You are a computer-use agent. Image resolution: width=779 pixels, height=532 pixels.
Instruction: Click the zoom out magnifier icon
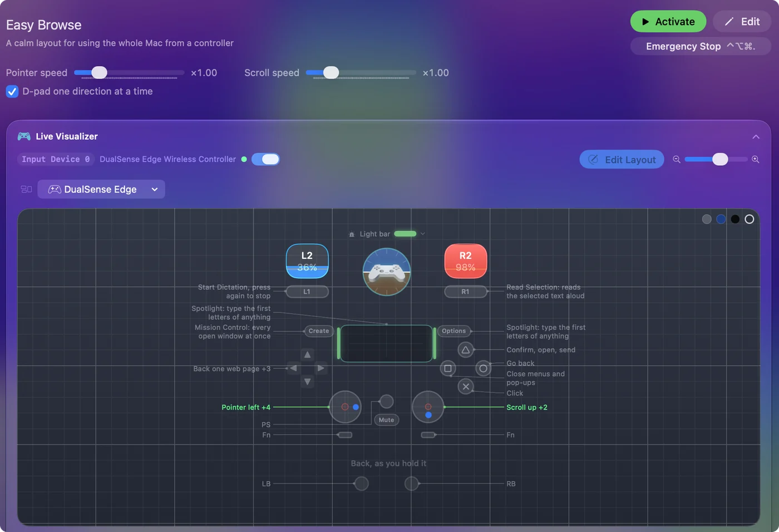click(x=677, y=159)
